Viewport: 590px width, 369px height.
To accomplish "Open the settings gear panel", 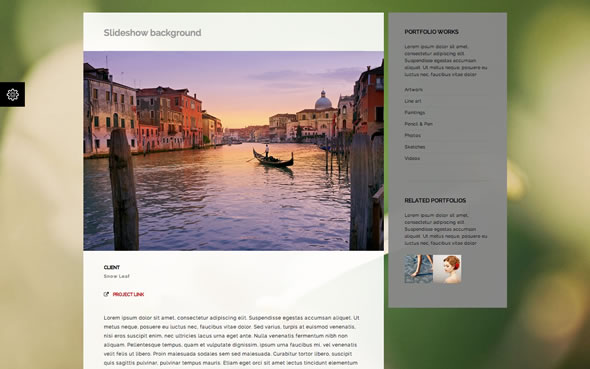I will point(12,94).
